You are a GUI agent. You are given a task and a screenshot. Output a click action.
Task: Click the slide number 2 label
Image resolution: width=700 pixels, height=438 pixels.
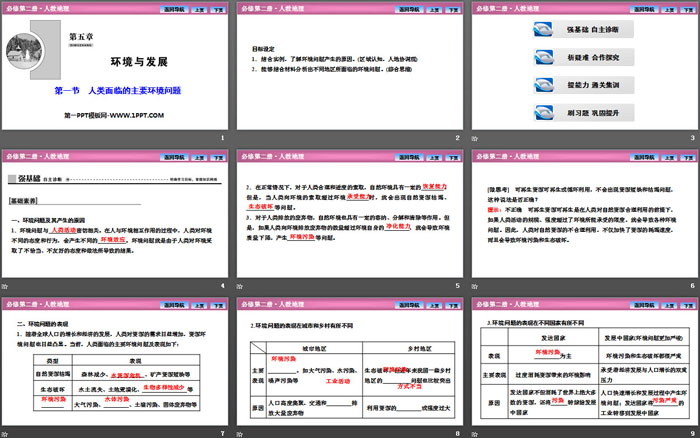coord(457,138)
